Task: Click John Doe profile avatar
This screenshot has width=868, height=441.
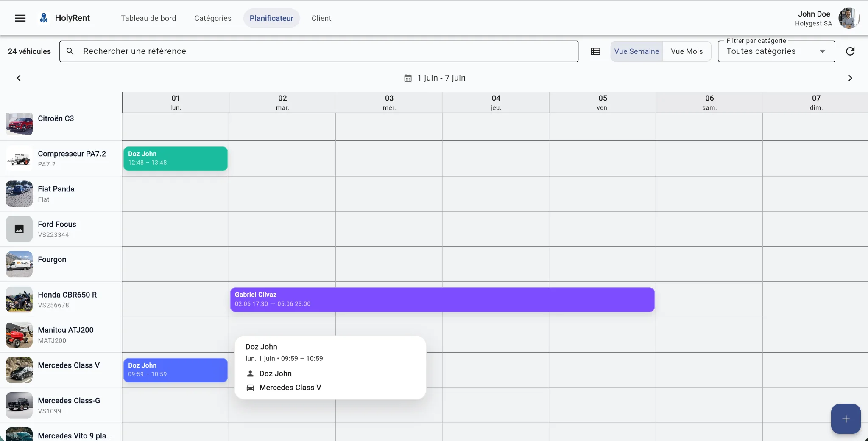Action: (848, 18)
